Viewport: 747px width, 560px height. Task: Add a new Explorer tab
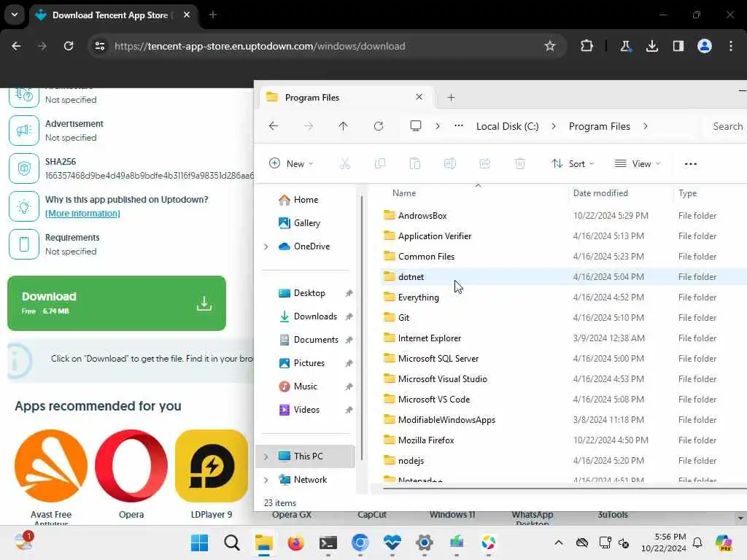coord(451,98)
